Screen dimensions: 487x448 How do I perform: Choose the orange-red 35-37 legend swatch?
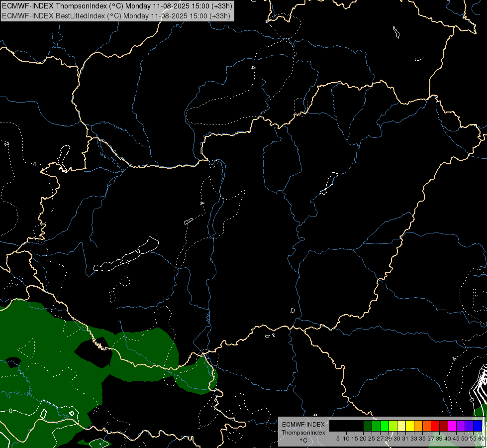click(427, 426)
